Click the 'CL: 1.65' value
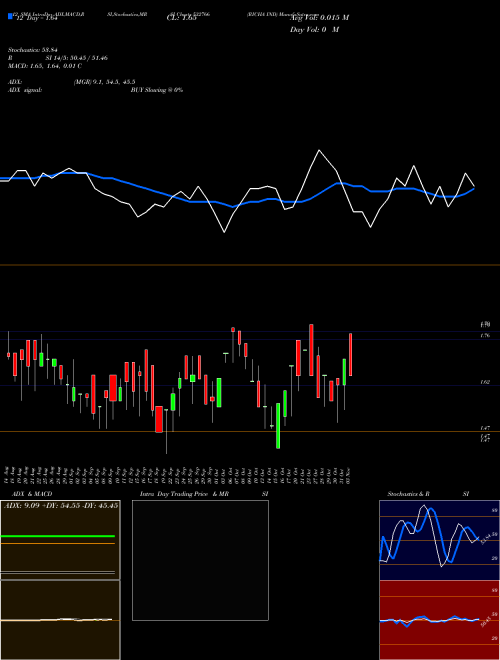This screenshot has height=660, width=500. click(182, 18)
